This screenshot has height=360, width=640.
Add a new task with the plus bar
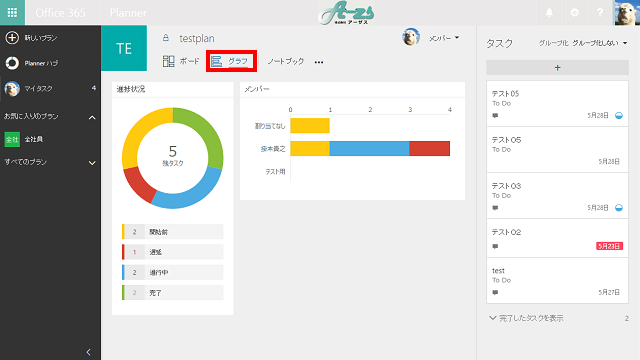tap(558, 68)
